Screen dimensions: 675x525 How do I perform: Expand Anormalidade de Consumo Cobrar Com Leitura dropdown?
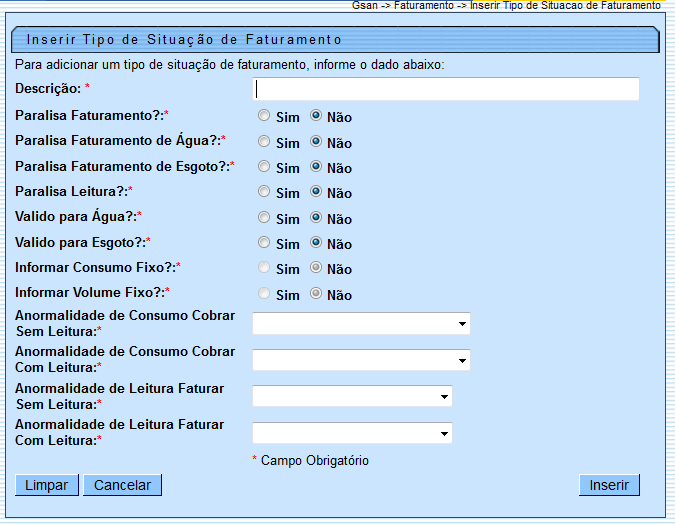pyautogui.click(x=361, y=360)
